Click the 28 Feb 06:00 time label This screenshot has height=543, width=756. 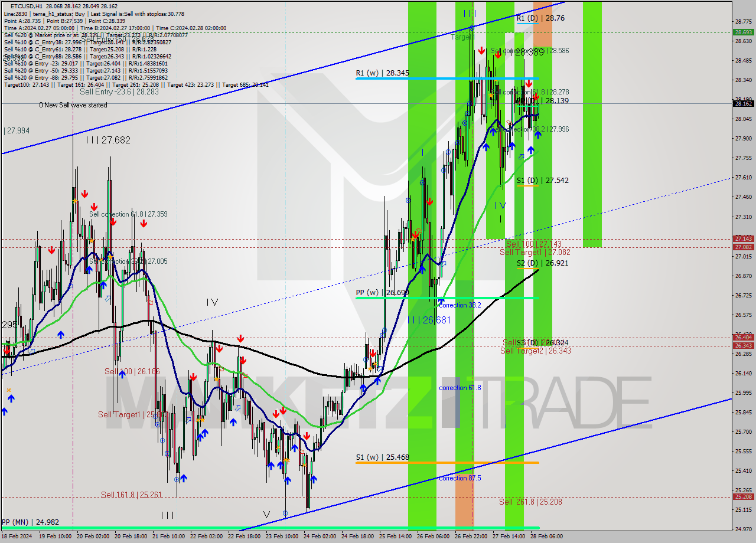[546, 537]
